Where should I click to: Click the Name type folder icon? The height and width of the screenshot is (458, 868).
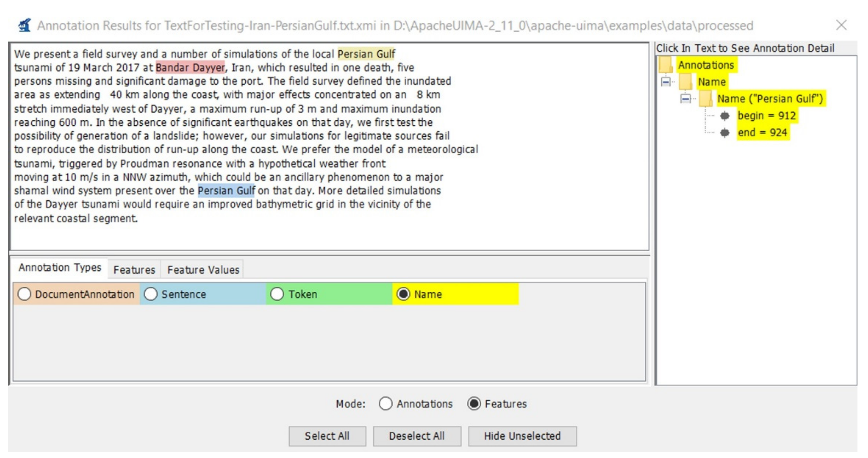686,81
